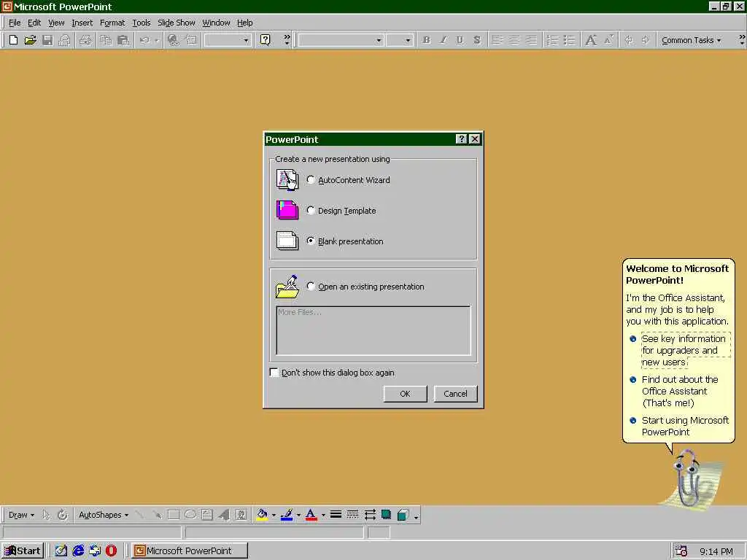Click the Insert Clip Art icon
This screenshot has height=560, width=747.
[241, 515]
